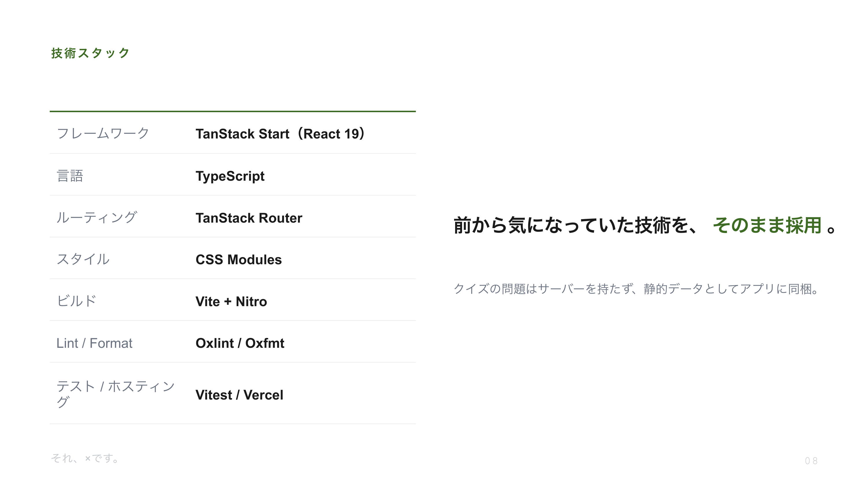Select the スタイル row label
Screen dimensions: 868x488
(83, 259)
